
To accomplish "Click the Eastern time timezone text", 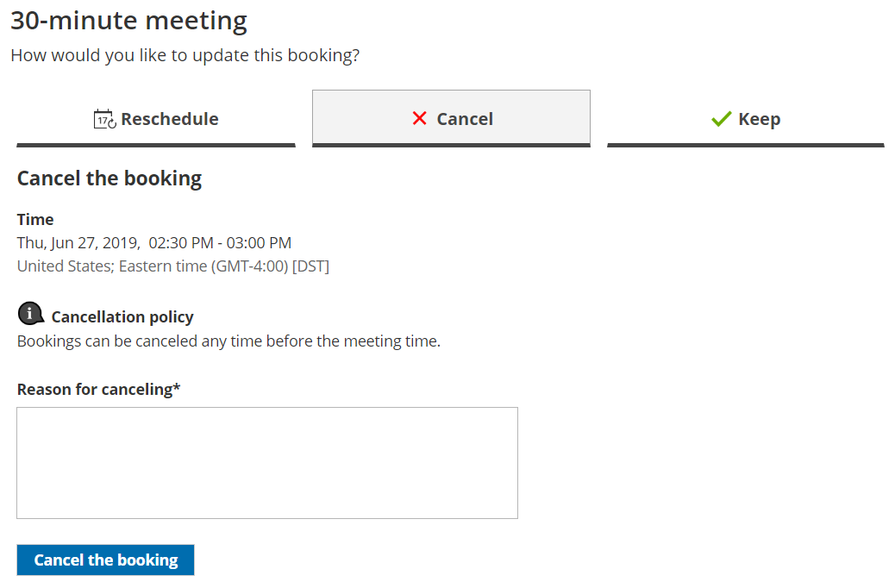I will coord(203,266).
